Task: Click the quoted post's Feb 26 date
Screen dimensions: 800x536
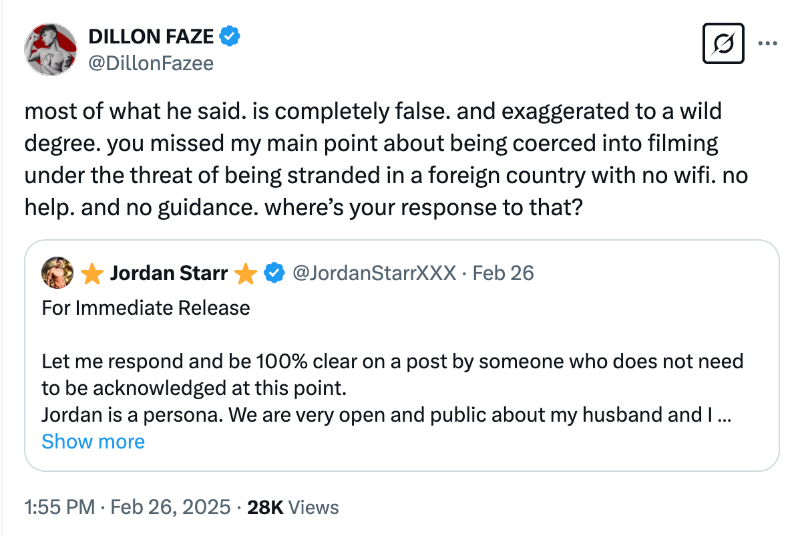Action: point(502,272)
